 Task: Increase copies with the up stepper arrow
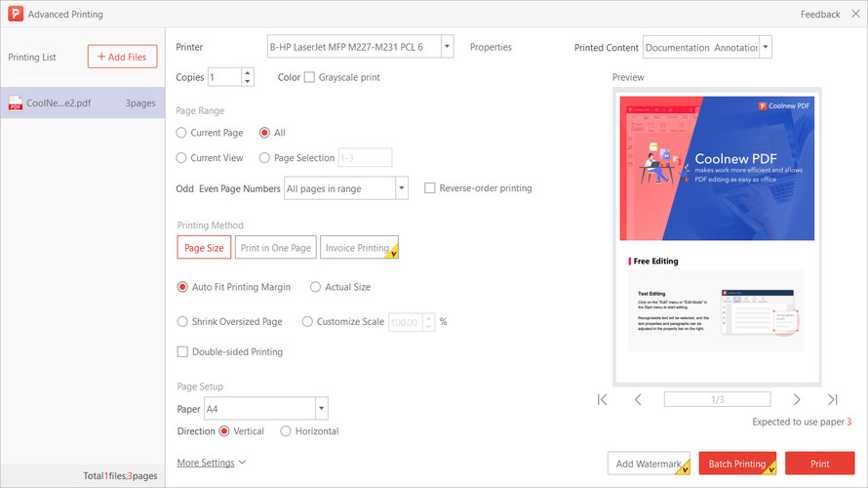[x=247, y=72]
